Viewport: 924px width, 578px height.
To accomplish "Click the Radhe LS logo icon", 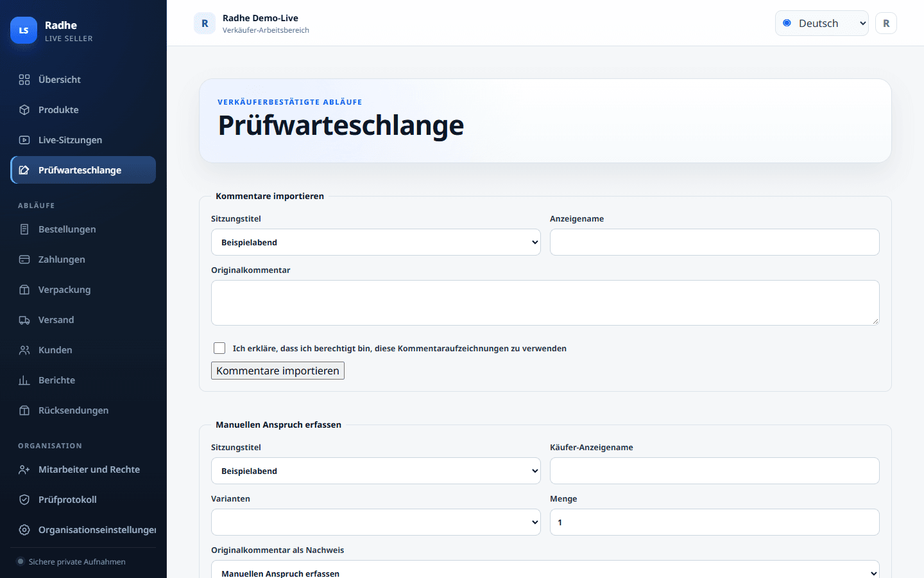I will point(24,30).
